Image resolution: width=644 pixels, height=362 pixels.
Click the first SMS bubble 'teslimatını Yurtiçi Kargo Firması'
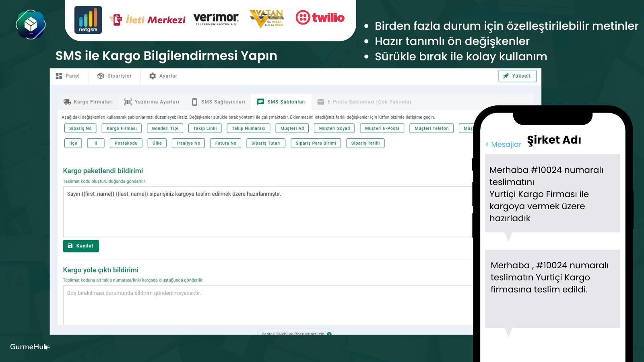coord(553,193)
